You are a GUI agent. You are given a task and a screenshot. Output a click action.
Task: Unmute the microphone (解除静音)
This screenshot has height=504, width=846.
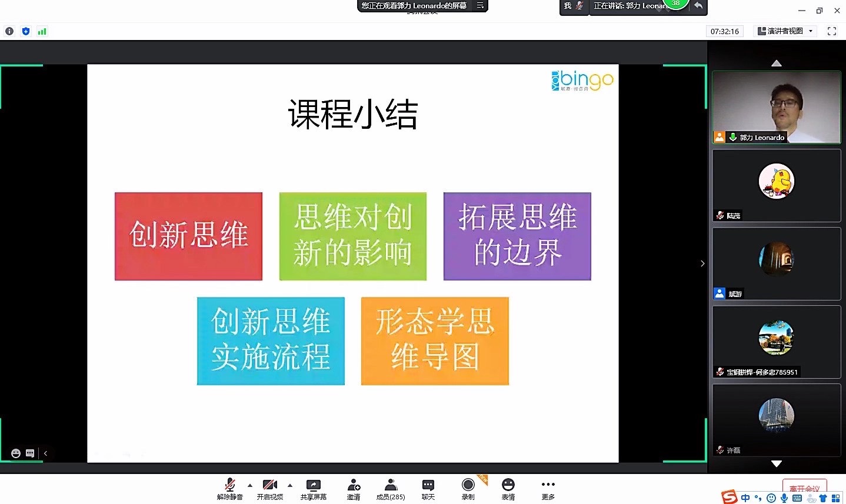coord(229,488)
